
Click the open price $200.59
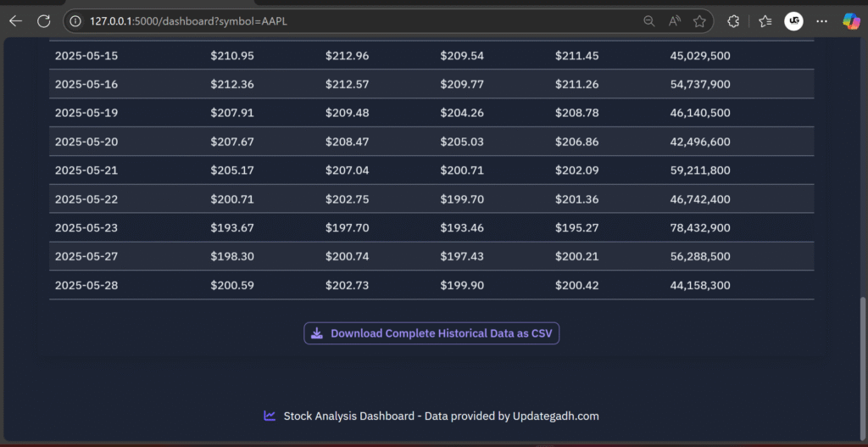click(232, 286)
